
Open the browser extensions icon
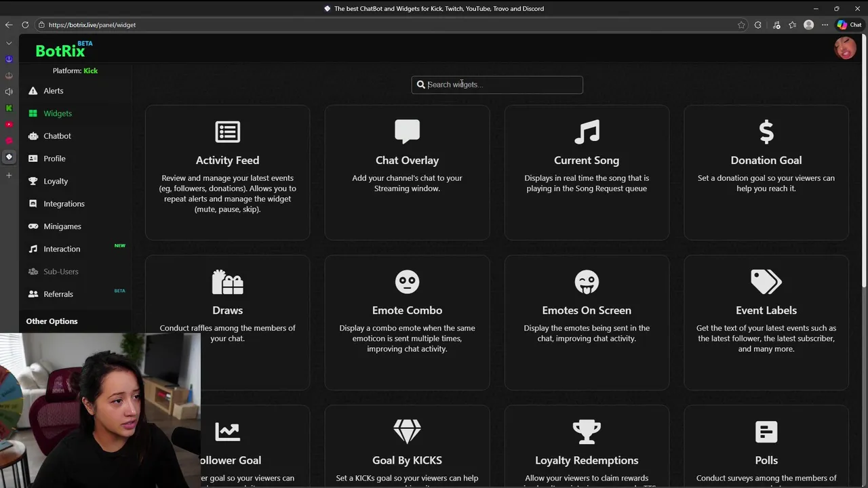point(758,25)
